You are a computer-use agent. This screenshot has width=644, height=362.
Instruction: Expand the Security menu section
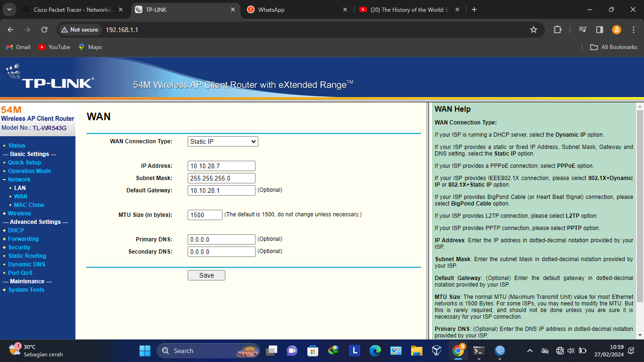[x=19, y=247]
